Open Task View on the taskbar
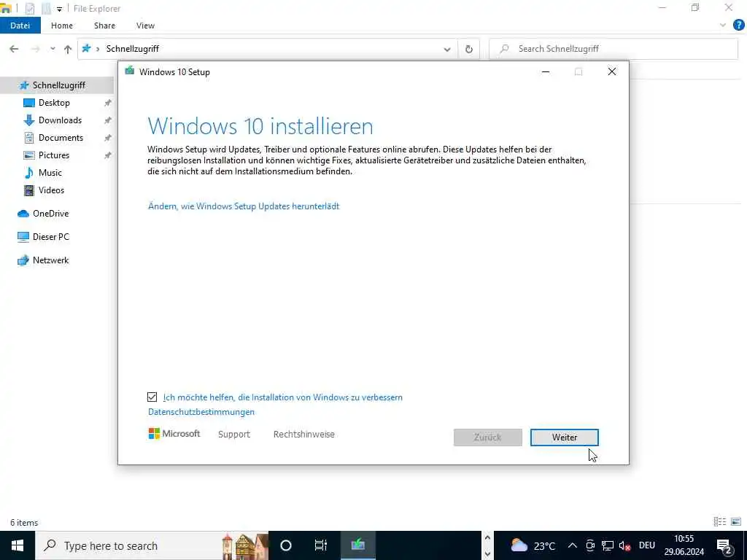This screenshot has width=747, height=560. pyautogui.click(x=321, y=545)
